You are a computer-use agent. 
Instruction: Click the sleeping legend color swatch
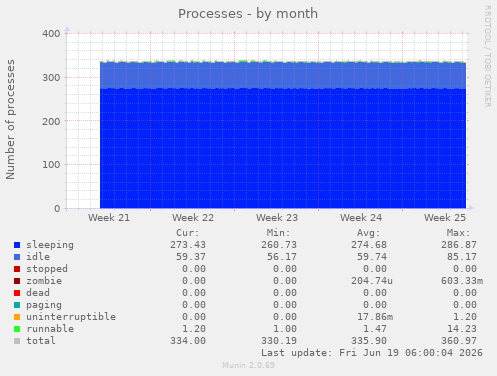[17, 245]
